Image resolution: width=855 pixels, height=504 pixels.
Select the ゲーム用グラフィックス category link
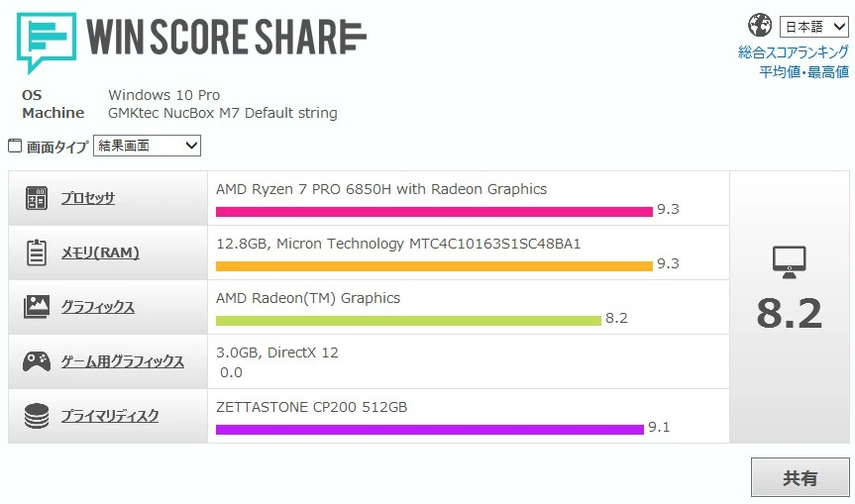coord(122,361)
